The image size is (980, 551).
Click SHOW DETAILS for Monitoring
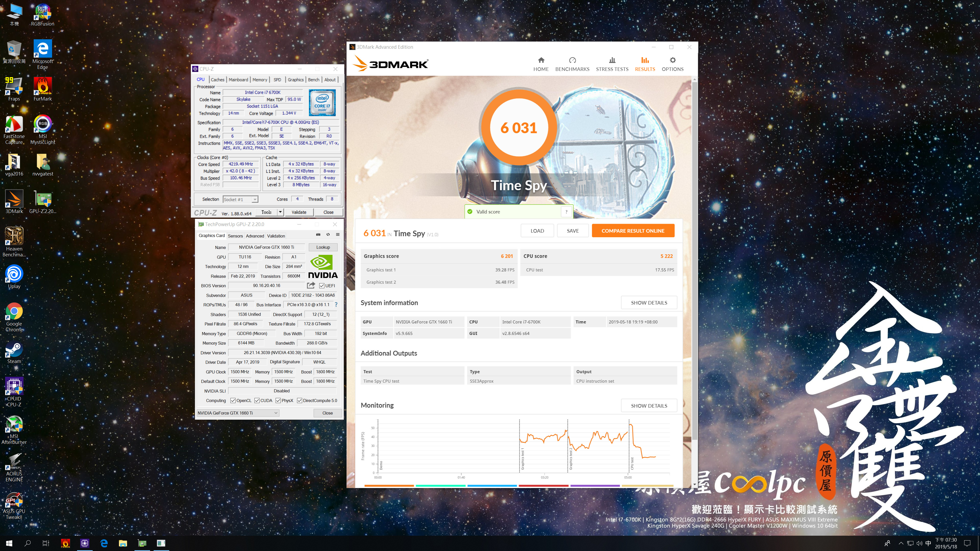click(x=649, y=406)
